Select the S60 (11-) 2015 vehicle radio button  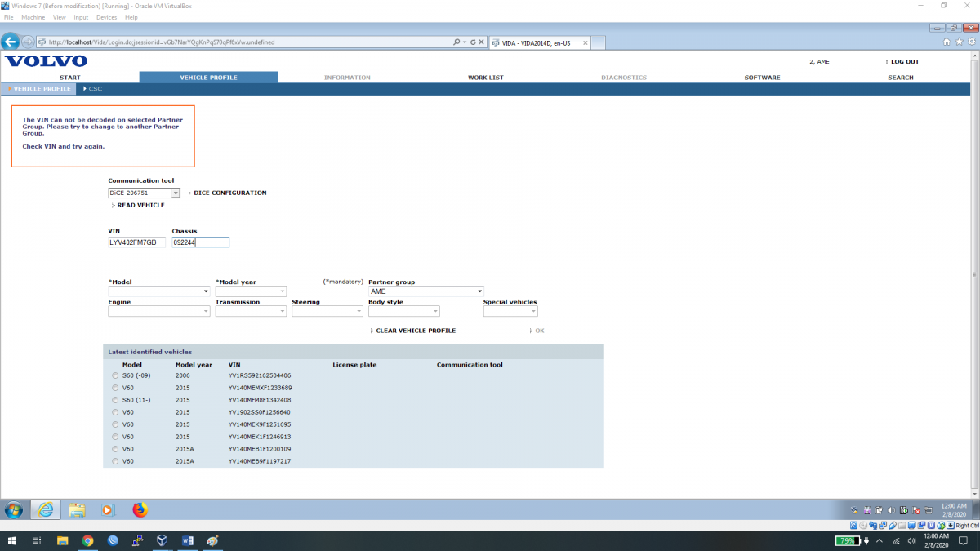pyautogui.click(x=114, y=400)
